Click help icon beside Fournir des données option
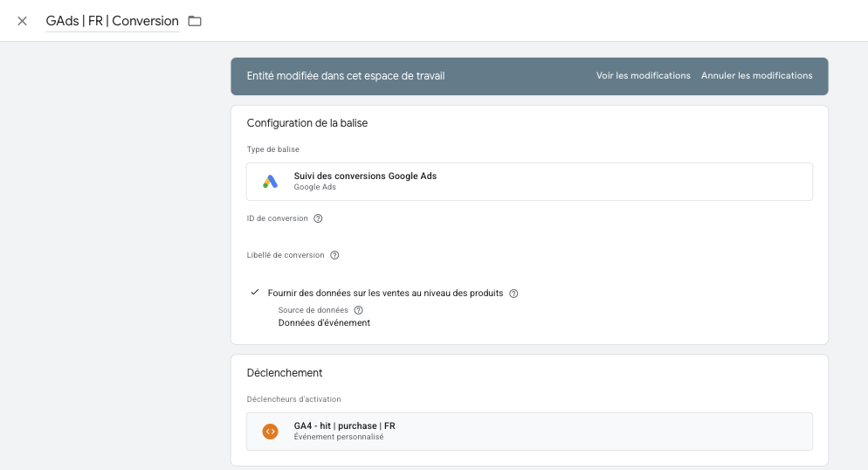868x470 pixels. click(x=513, y=294)
